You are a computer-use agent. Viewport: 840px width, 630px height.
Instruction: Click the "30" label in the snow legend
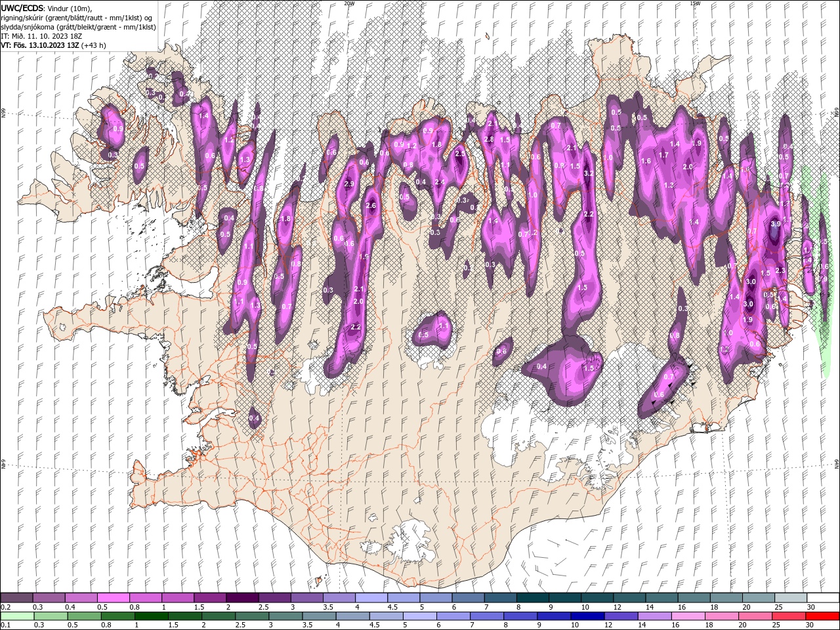click(810, 607)
